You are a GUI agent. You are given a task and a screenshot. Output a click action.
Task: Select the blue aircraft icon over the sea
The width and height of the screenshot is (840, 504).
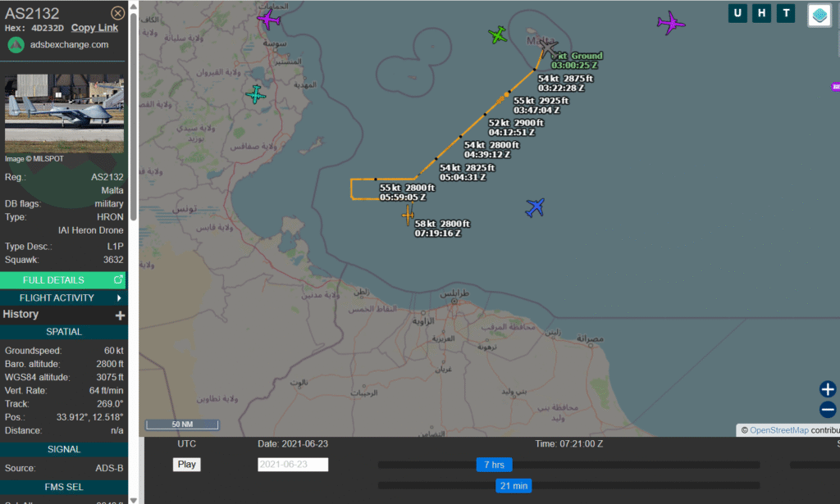tap(535, 207)
